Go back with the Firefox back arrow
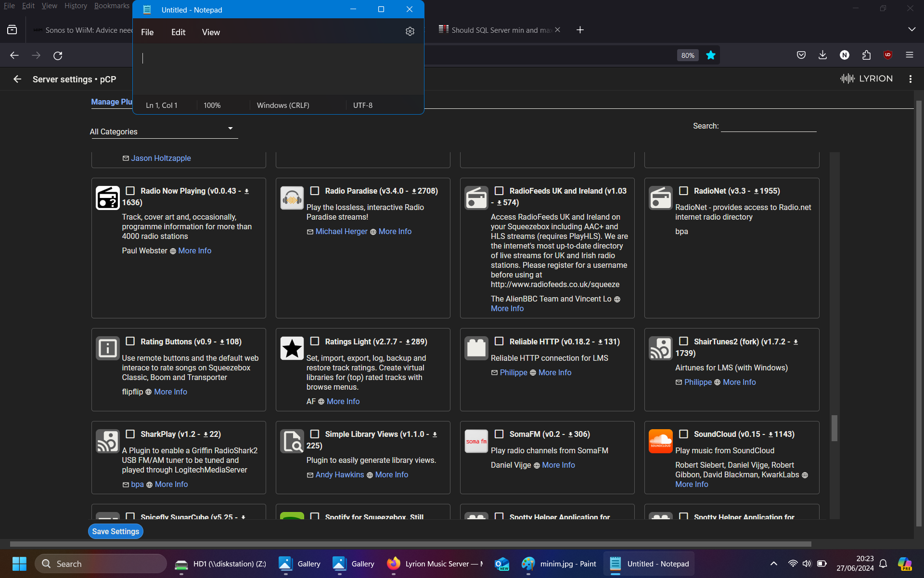The height and width of the screenshot is (578, 924). (14, 55)
